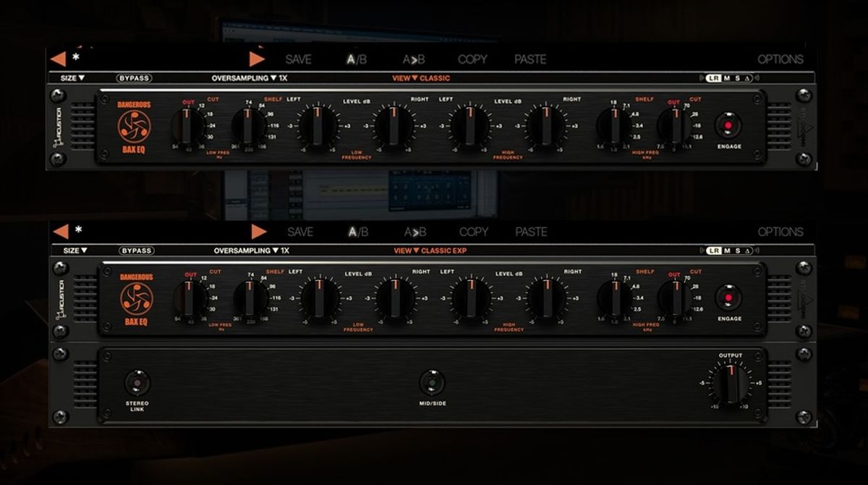Open SIZE dropdown in lower Classic Exp plugin

(75, 250)
